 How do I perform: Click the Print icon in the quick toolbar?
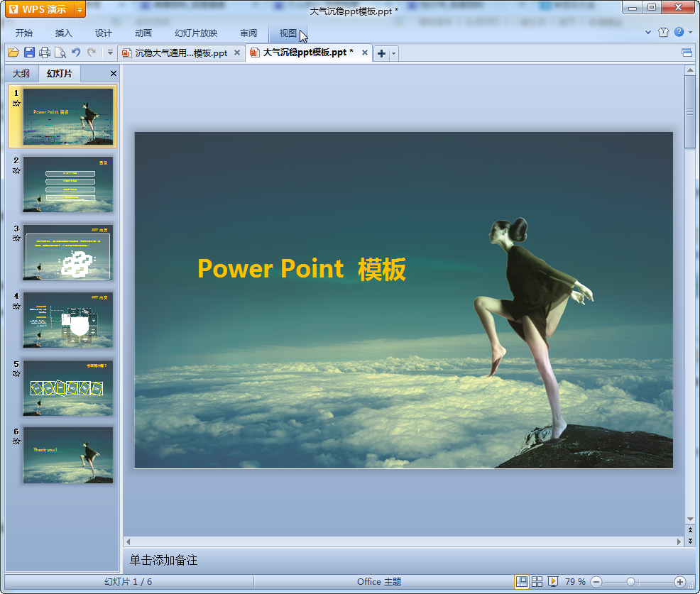coord(45,53)
